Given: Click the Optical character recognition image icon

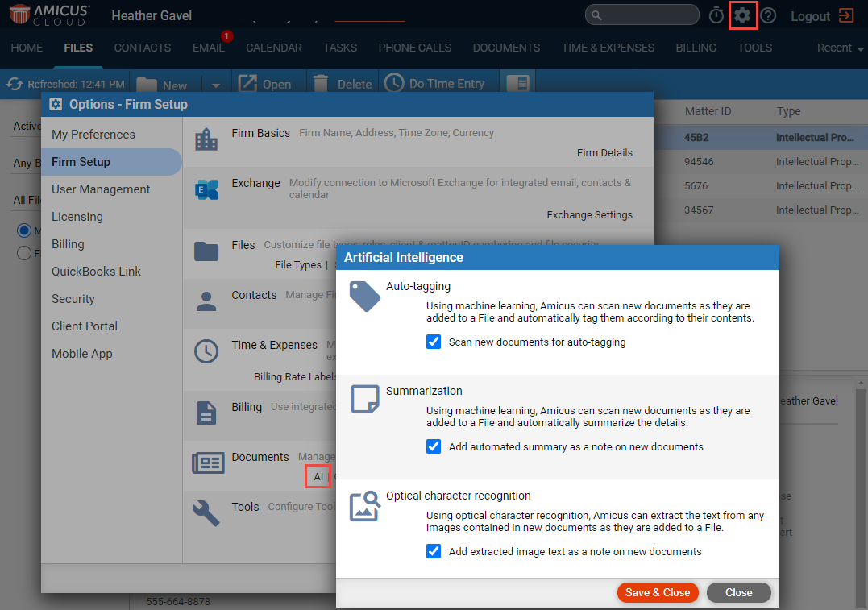Looking at the screenshot, I should 365,506.
